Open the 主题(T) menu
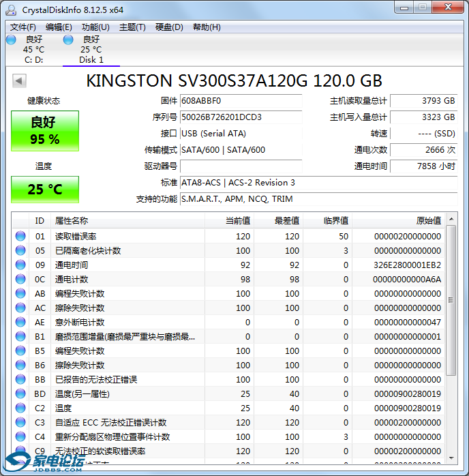Viewport: 469px width, 476px height. click(132, 27)
